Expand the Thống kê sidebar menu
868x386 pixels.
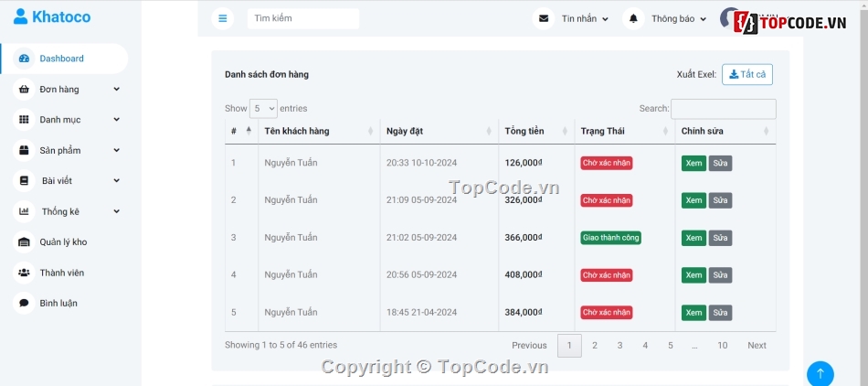click(69, 211)
